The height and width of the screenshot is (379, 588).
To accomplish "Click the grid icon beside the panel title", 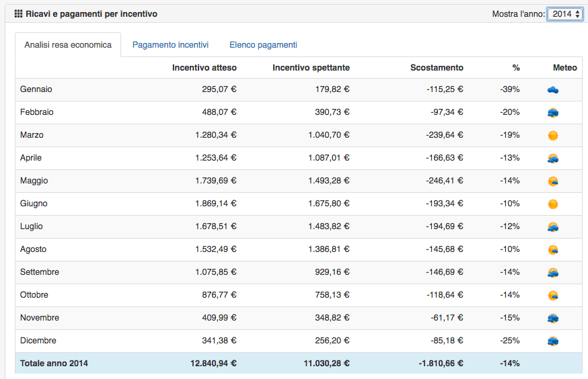I will [18, 13].
